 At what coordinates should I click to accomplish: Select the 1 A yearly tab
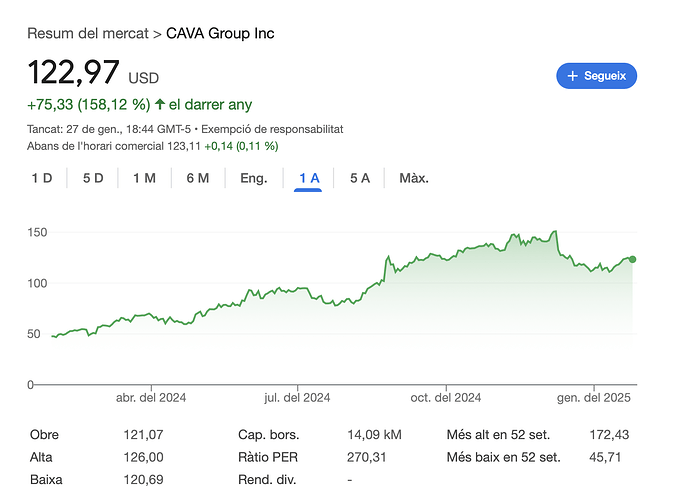pos(308,178)
